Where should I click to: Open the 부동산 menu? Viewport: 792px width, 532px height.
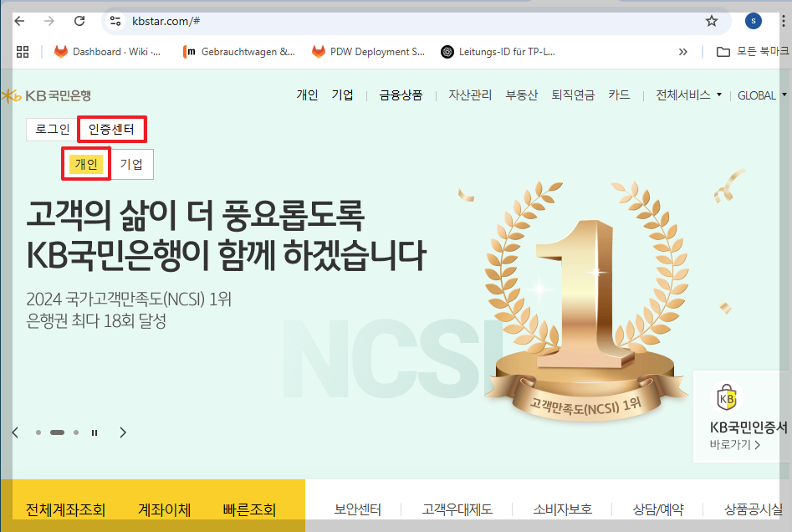[x=522, y=95]
